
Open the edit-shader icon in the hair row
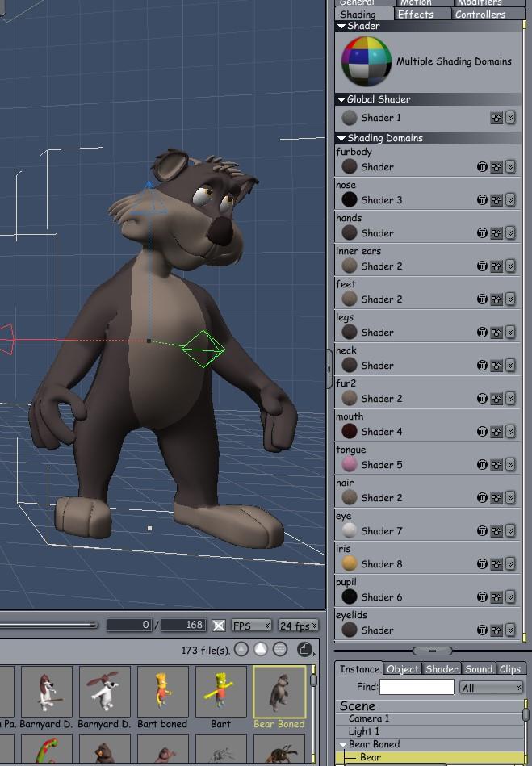pos(496,498)
